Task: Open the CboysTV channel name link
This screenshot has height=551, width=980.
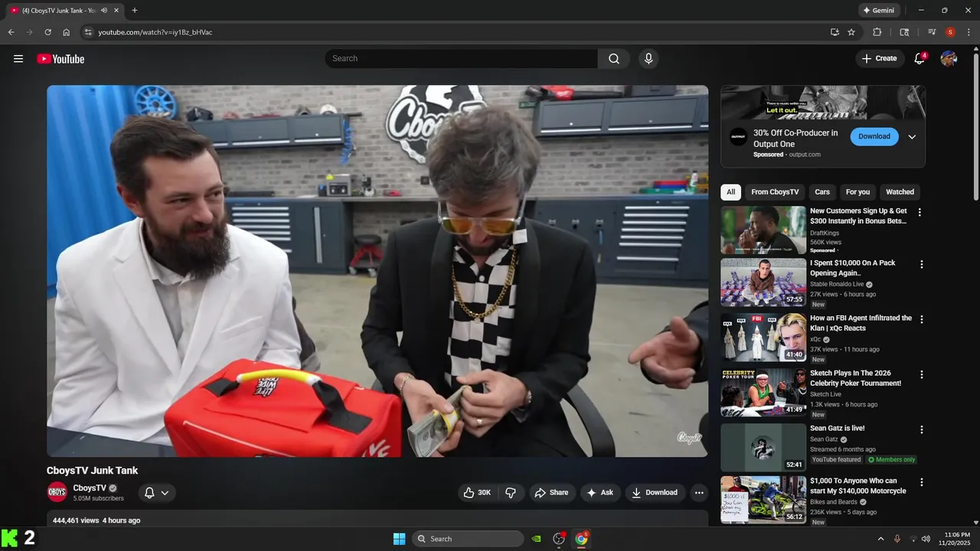Action: tap(90, 488)
